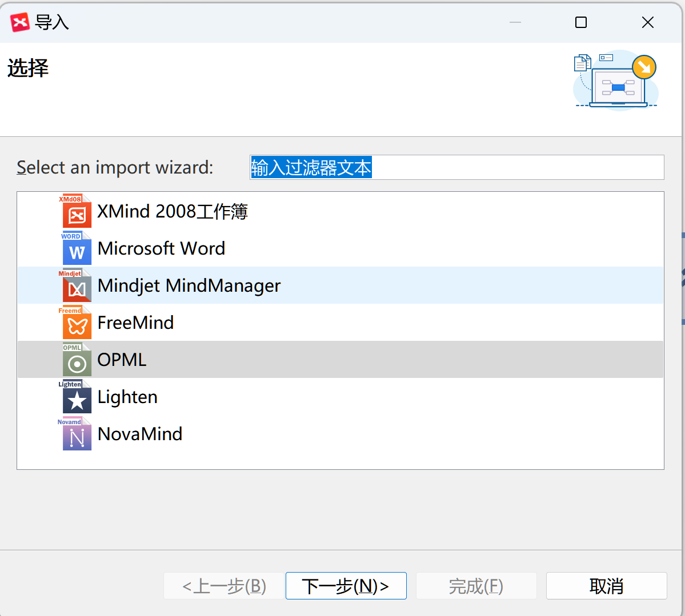Click the Lighten star file icon
Screen dimensions: 685x616
coord(75,397)
